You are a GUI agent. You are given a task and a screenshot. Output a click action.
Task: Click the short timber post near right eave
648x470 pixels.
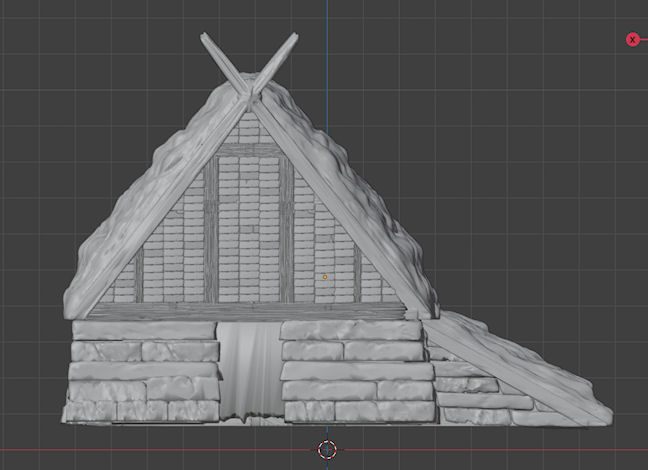pos(357,272)
